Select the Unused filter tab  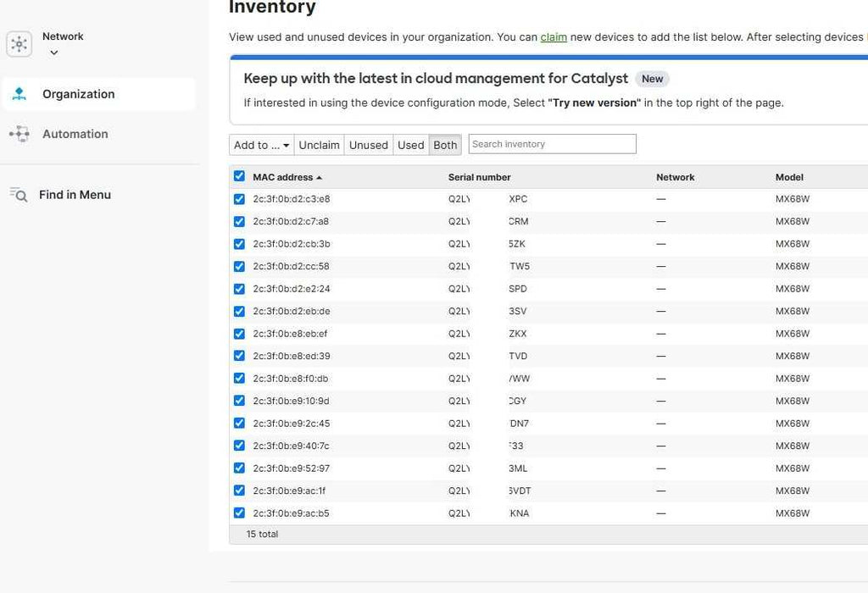pos(368,145)
